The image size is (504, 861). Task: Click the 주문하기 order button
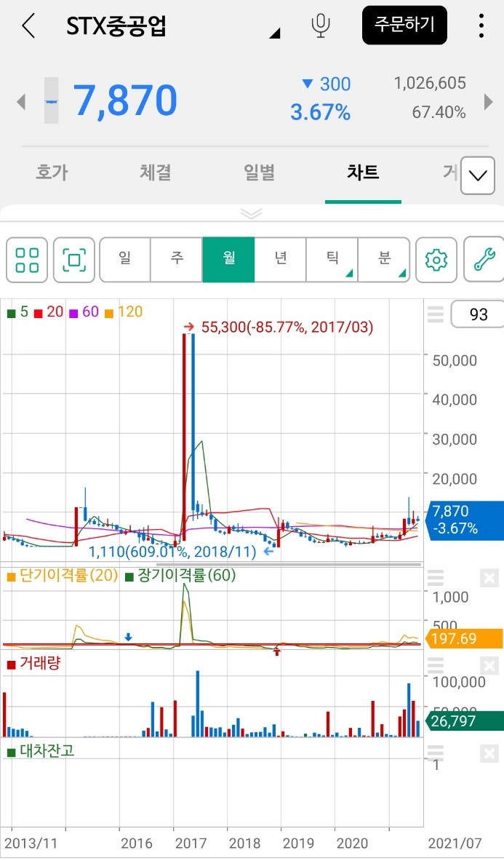coord(405,25)
